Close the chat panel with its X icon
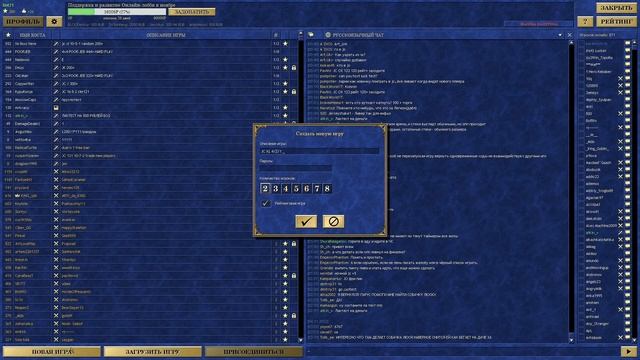The height and width of the screenshot is (360, 640). 569,35
